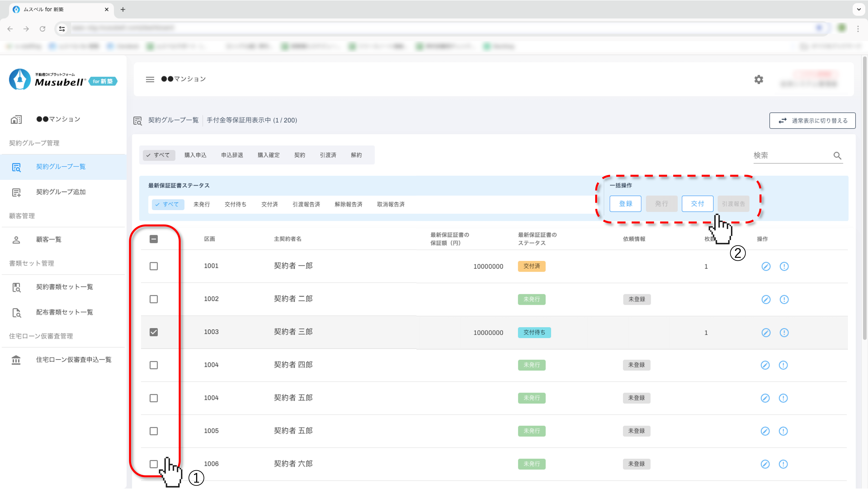Toggle the select-all header checkbox
Viewport: 868px width, 499px height.
point(153,239)
